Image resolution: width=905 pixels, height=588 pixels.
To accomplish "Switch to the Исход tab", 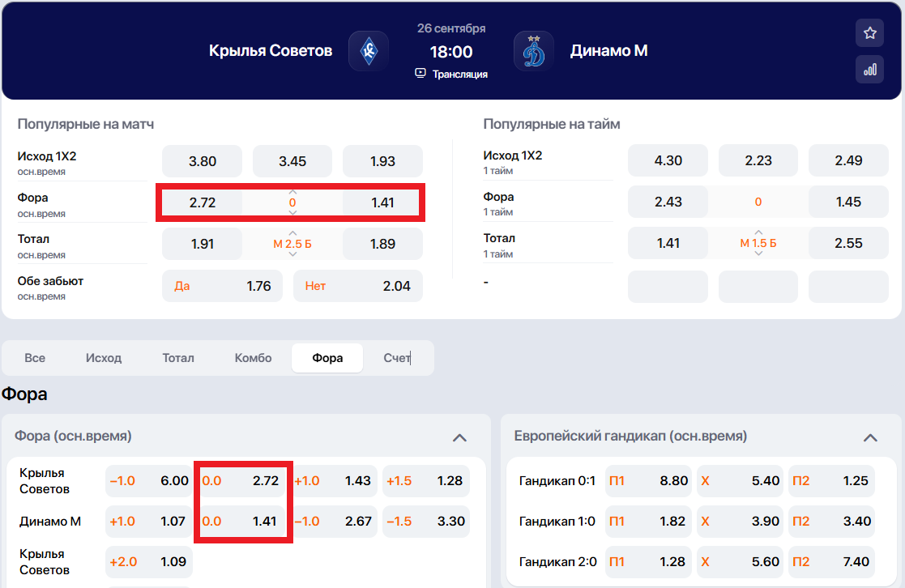I will [x=104, y=358].
